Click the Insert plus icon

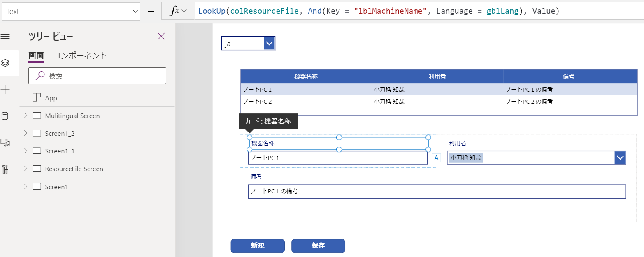tap(5, 90)
